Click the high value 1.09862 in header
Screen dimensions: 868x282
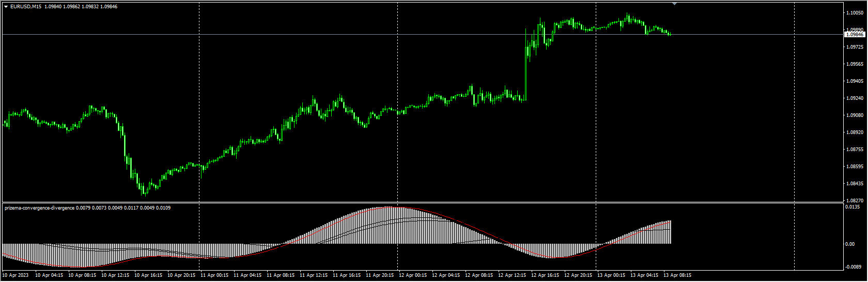[71, 7]
